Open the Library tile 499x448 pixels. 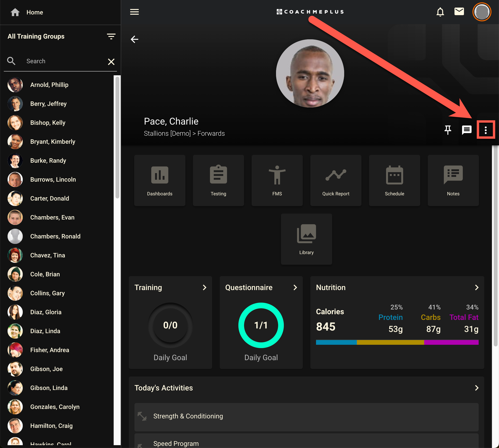[x=306, y=239]
